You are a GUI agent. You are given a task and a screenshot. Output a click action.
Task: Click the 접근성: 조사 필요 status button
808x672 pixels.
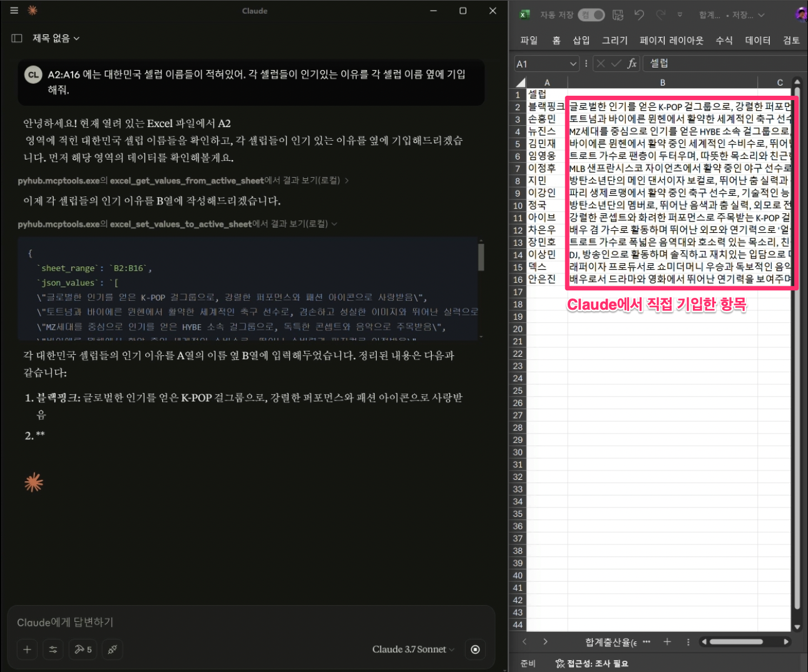tap(592, 663)
